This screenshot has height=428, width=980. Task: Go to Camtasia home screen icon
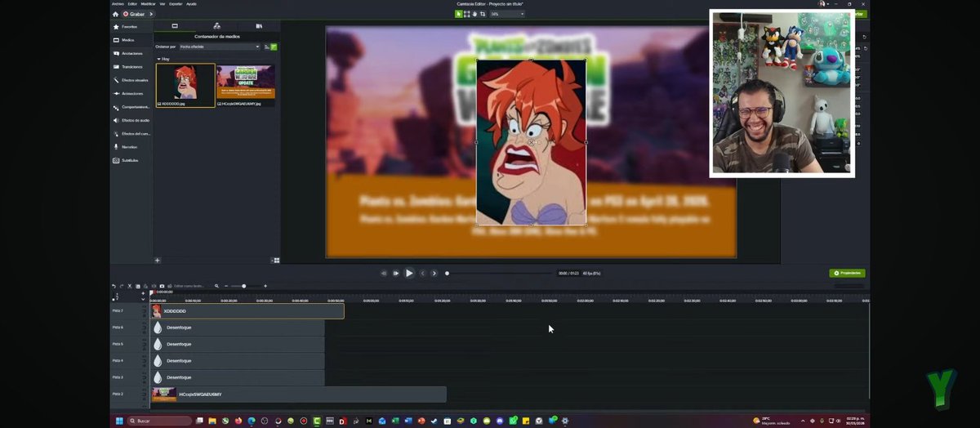click(x=115, y=14)
